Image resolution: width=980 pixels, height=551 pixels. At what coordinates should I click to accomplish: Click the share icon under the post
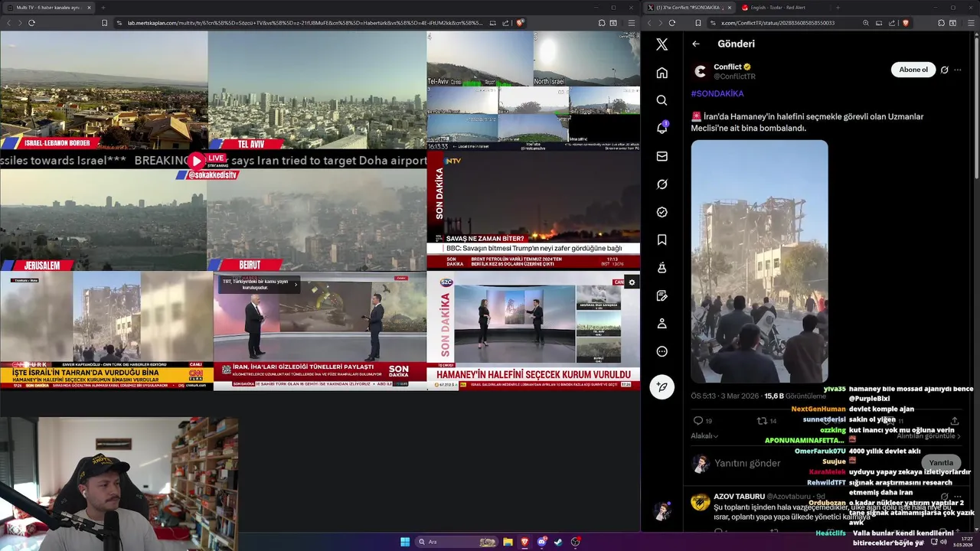[x=954, y=421]
